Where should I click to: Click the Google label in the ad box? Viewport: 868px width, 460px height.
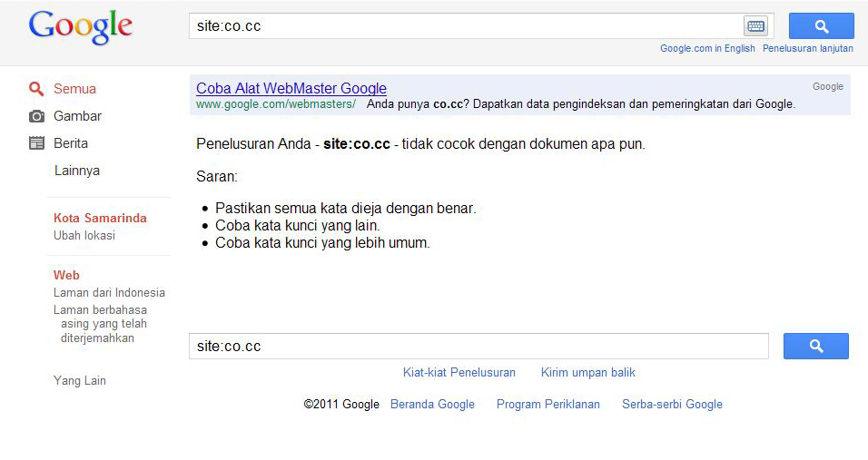pos(827,86)
